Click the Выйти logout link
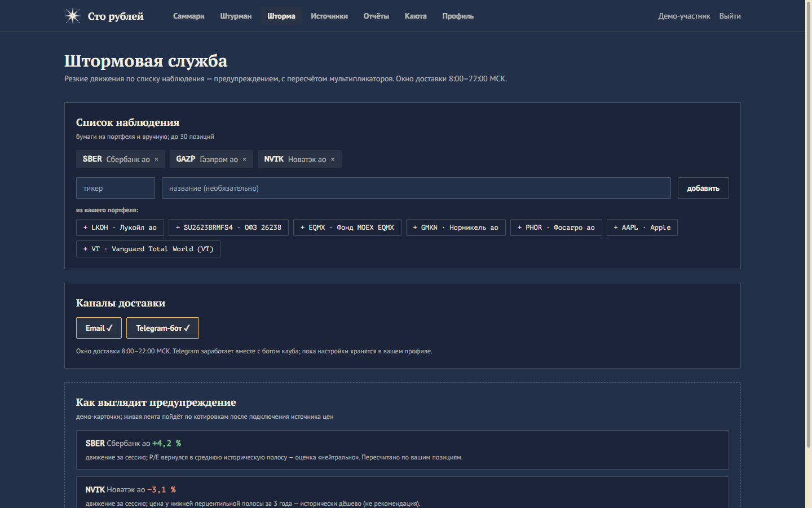Screen dimensions: 812x508 pos(730,16)
